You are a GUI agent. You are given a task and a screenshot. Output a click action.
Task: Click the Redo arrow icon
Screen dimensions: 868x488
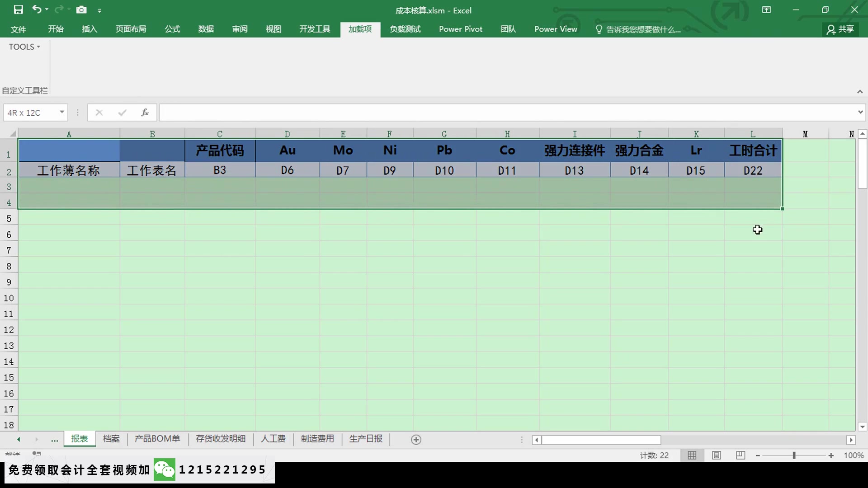(x=59, y=9)
